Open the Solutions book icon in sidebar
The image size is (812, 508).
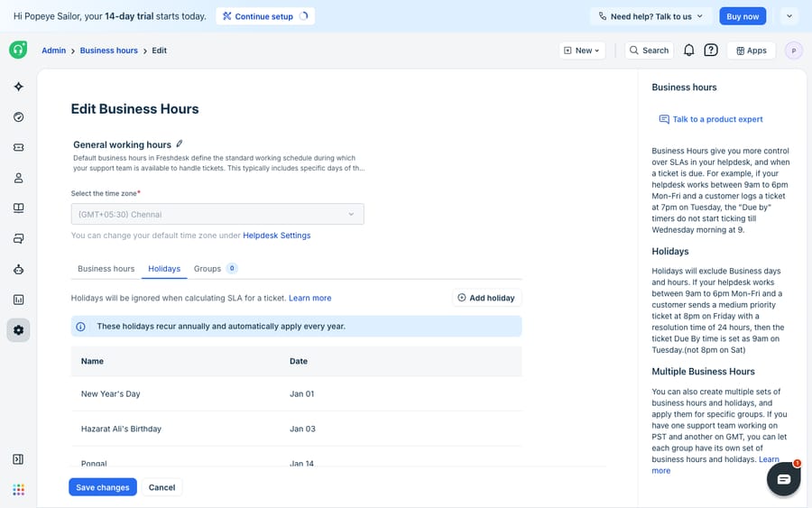click(x=19, y=208)
